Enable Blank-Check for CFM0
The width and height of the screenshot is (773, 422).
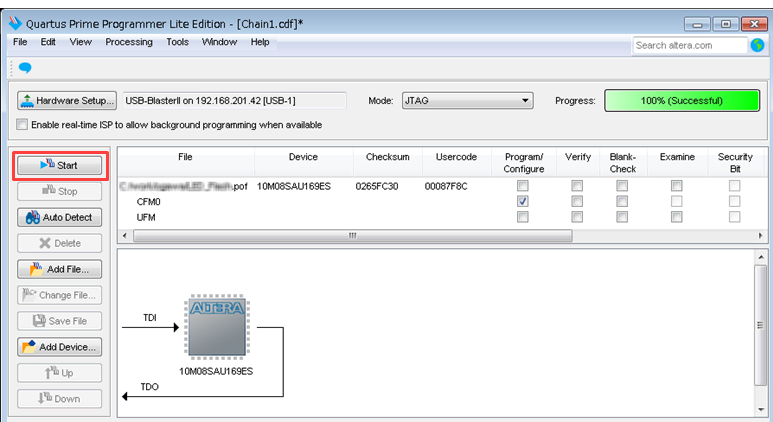coord(622,201)
